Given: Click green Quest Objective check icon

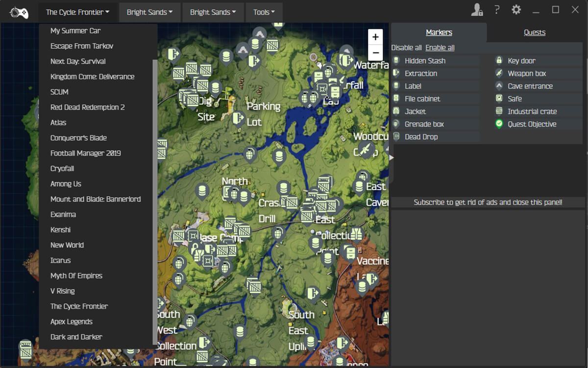Looking at the screenshot, I should (x=499, y=125).
